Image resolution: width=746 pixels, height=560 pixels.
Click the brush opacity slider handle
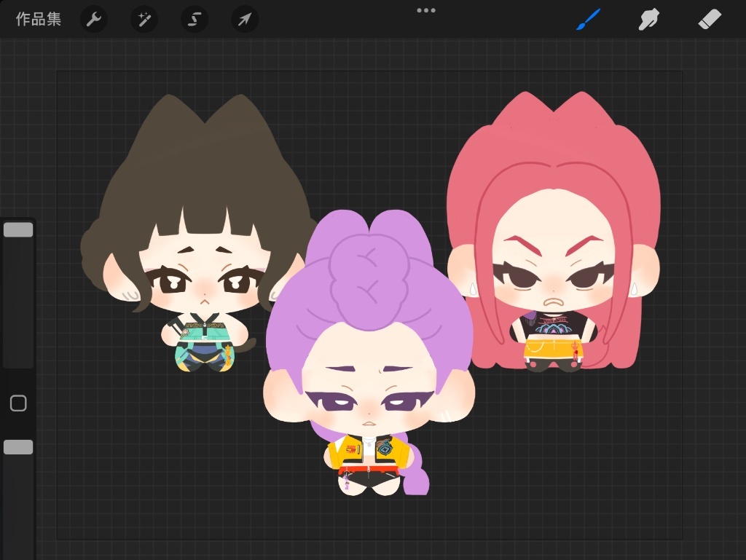[x=18, y=447]
